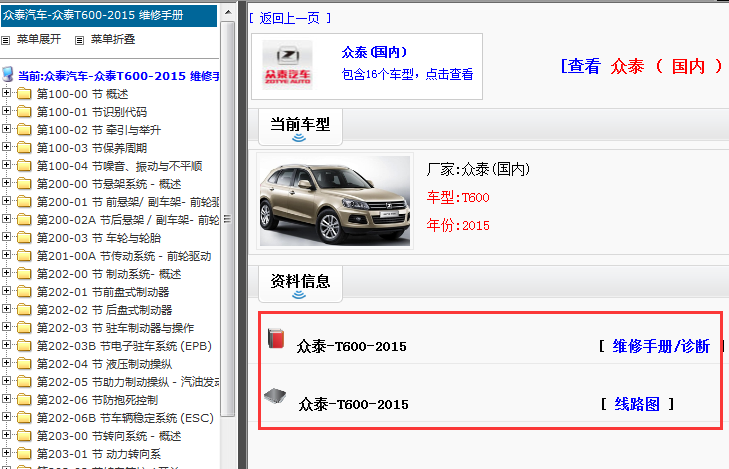This screenshot has height=469, width=729.
Task: Select tree item 第202-06 节防抱死控制
Action: click(x=98, y=400)
